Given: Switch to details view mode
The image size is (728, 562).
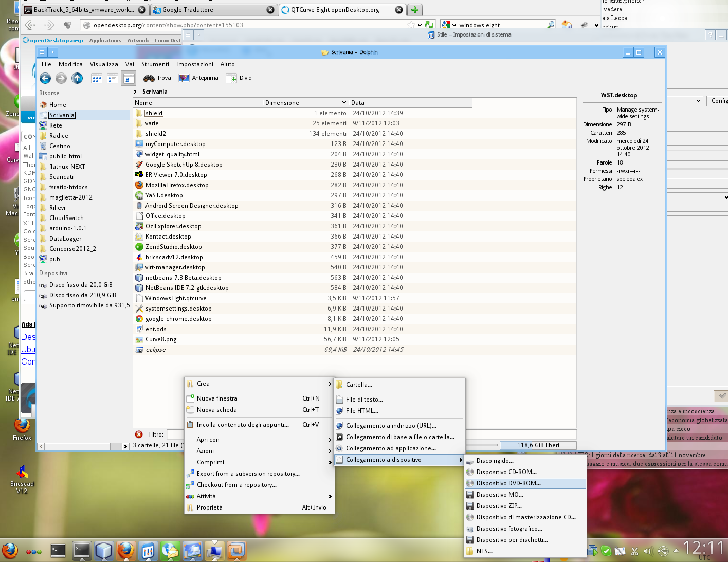Looking at the screenshot, I should pyautogui.click(x=129, y=78).
